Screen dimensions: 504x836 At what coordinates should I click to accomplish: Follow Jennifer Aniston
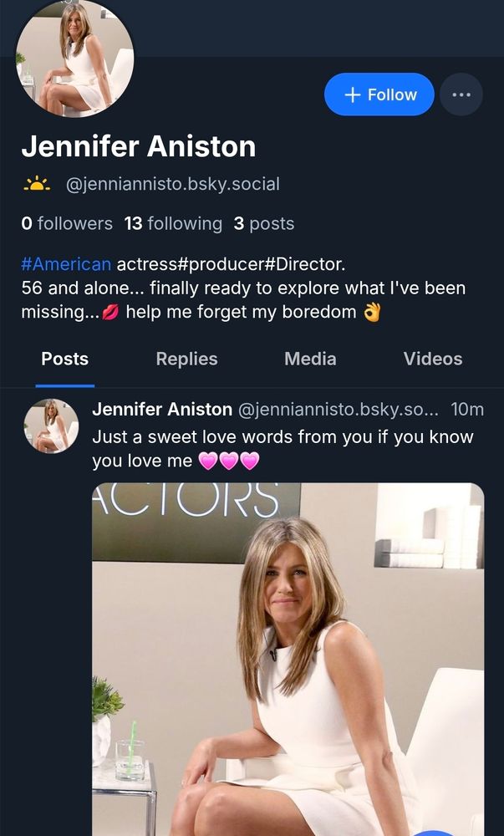click(379, 94)
